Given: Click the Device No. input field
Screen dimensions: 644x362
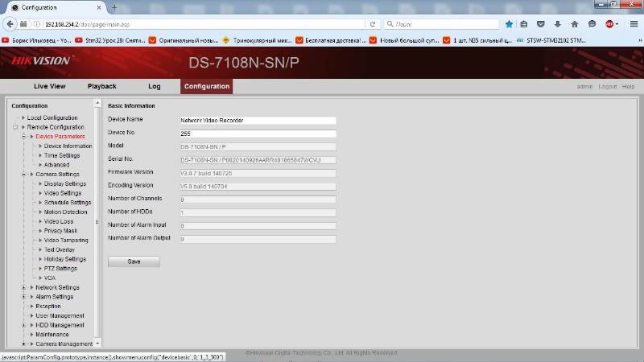Looking at the screenshot, I should 258,134.
